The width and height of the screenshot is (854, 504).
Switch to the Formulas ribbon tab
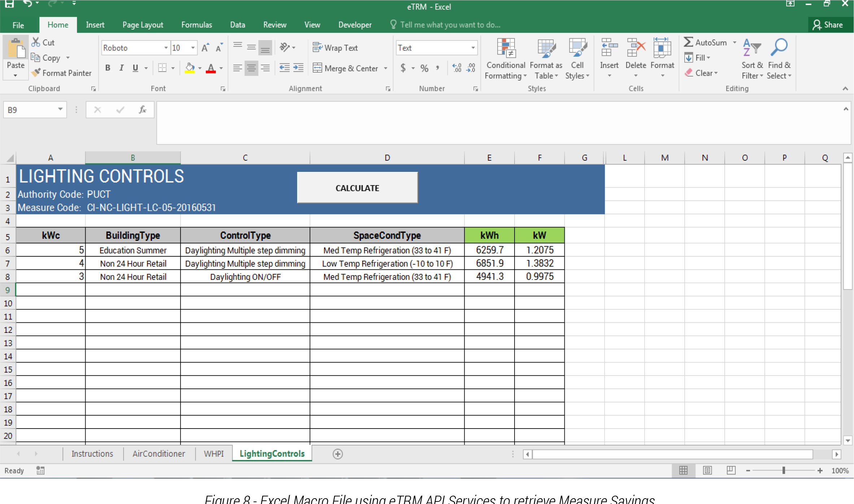[x=196, y=25]
